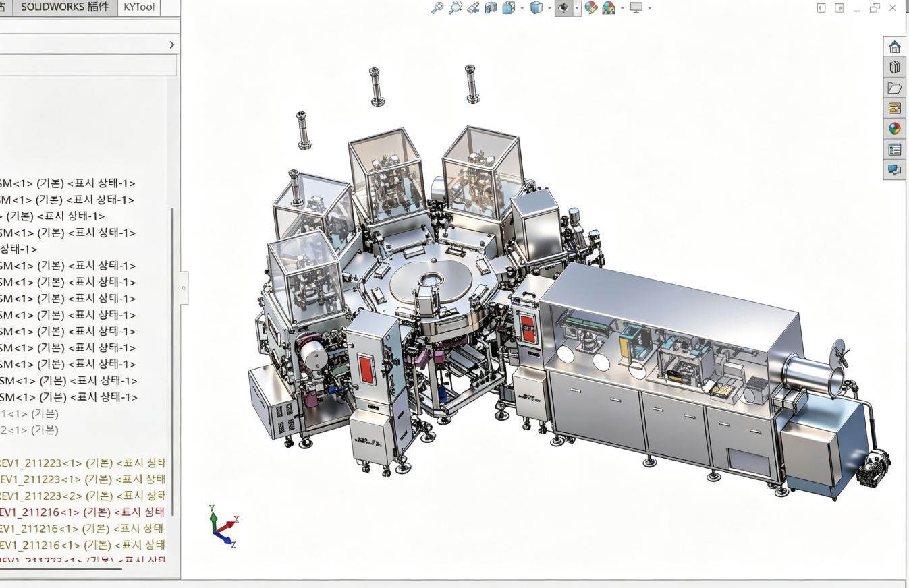
Task: Open the Edit Appearance color ball icon
Action: click(x=591, y=8)
